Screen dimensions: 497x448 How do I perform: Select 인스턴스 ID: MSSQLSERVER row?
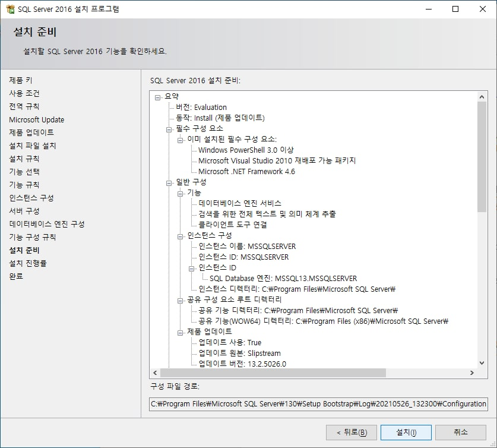[243, 257]
